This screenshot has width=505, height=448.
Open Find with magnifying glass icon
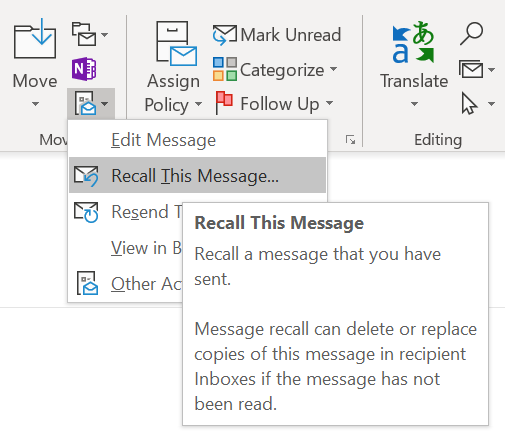point(471,33)
